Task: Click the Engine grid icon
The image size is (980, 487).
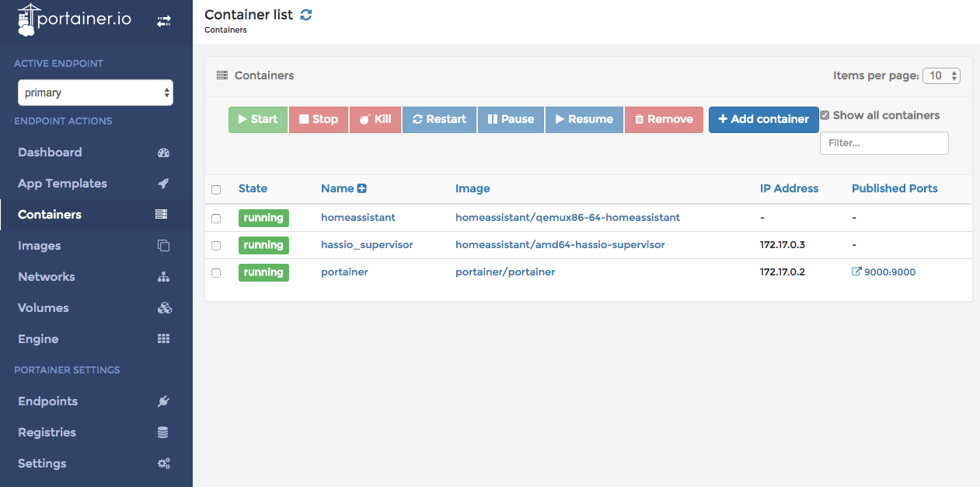Action: coord(163,339)
